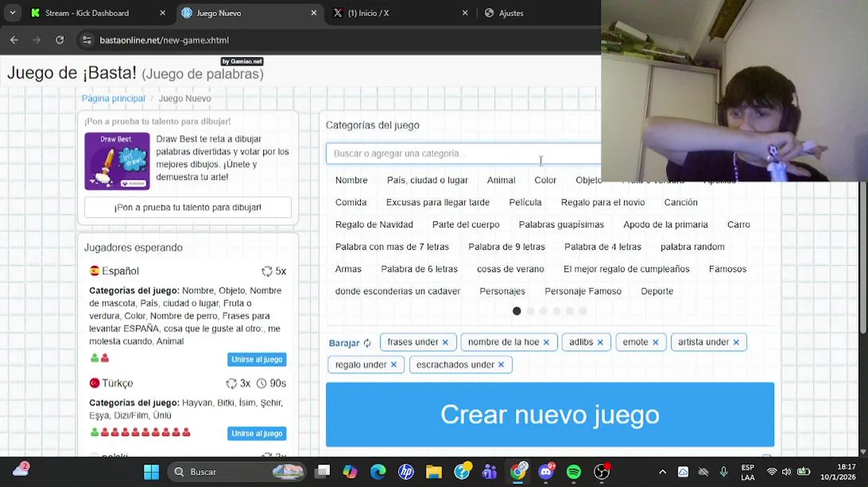Switch to the 'Ajustes' browser tab
Image resolution: width=868 pixels, height=487 pixels.
click(511, 13)
